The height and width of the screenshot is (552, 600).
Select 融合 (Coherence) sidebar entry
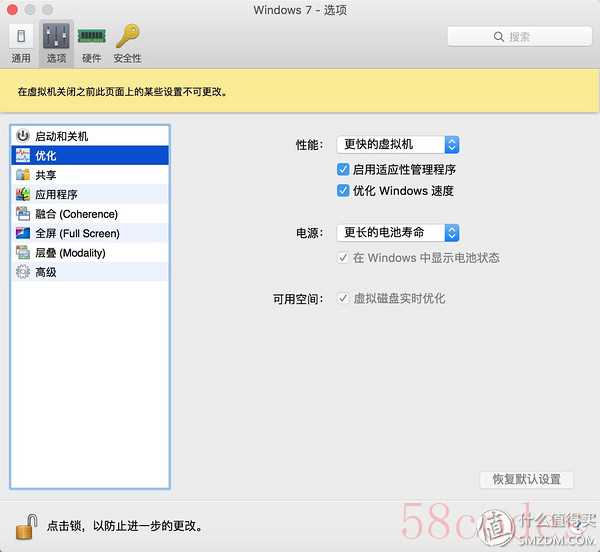pyautogui.click(x=75, y=214)
